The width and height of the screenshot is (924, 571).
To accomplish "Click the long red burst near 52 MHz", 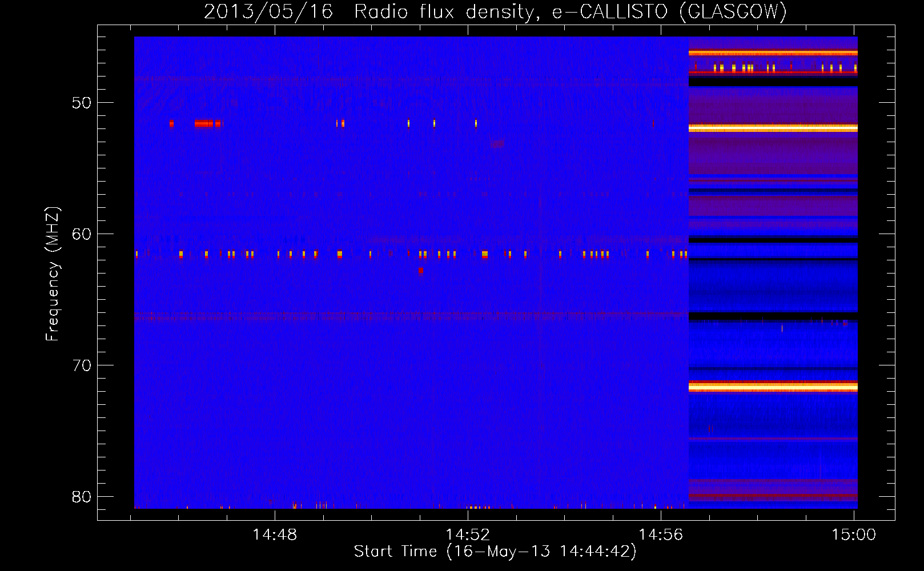I will tap(204, 123).
